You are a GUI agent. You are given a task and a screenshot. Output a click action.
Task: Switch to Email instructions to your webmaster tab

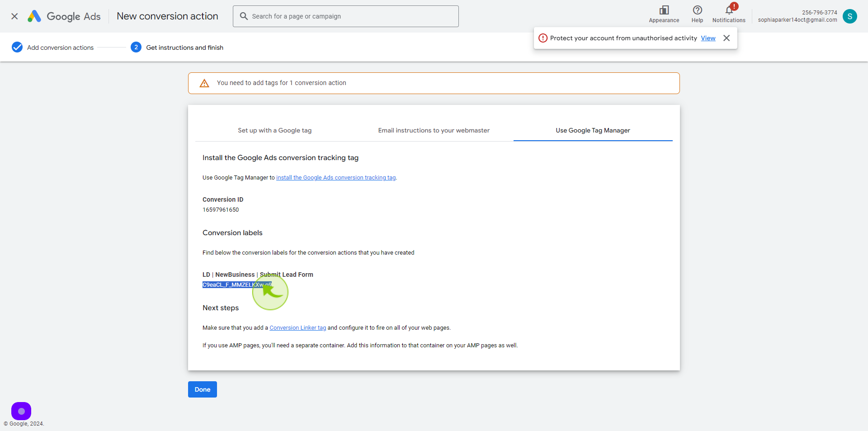click(x=434, y=130)
